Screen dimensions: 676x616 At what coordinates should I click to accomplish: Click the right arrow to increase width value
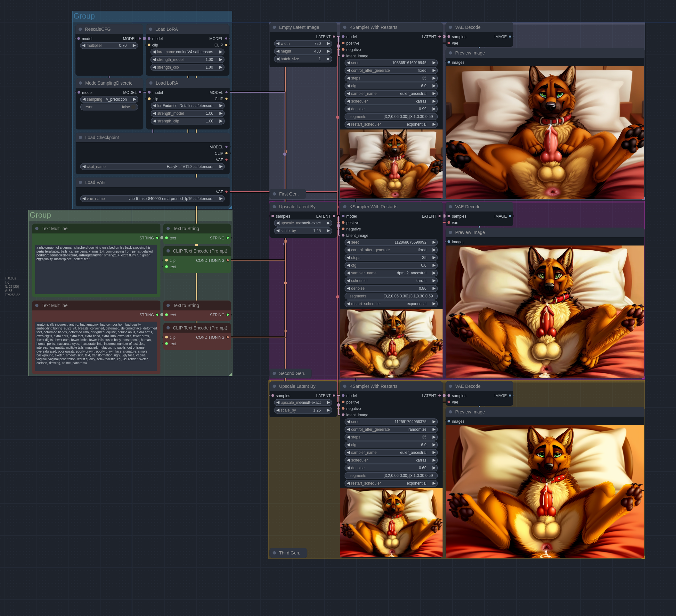pyautogui.click(x=328, y=44)
